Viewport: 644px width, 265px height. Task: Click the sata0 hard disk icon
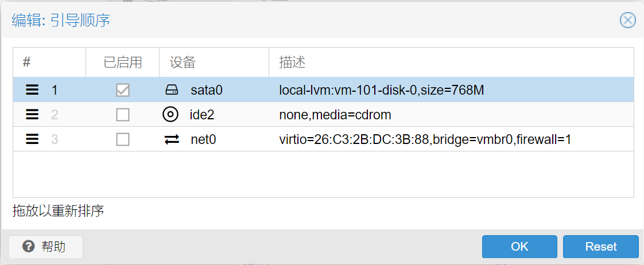172,90
